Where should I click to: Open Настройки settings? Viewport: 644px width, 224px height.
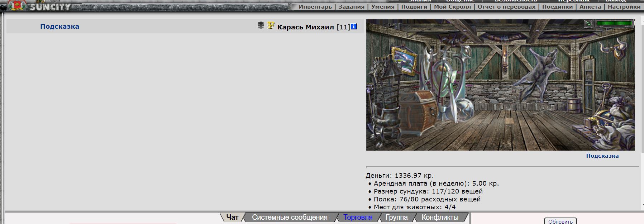[x=624, y=6]
